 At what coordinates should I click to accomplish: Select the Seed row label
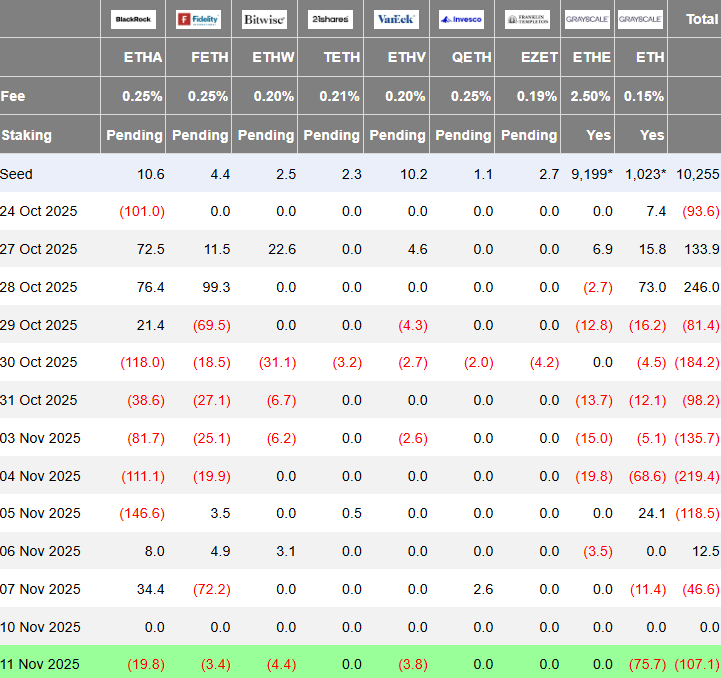coord(17,174)
